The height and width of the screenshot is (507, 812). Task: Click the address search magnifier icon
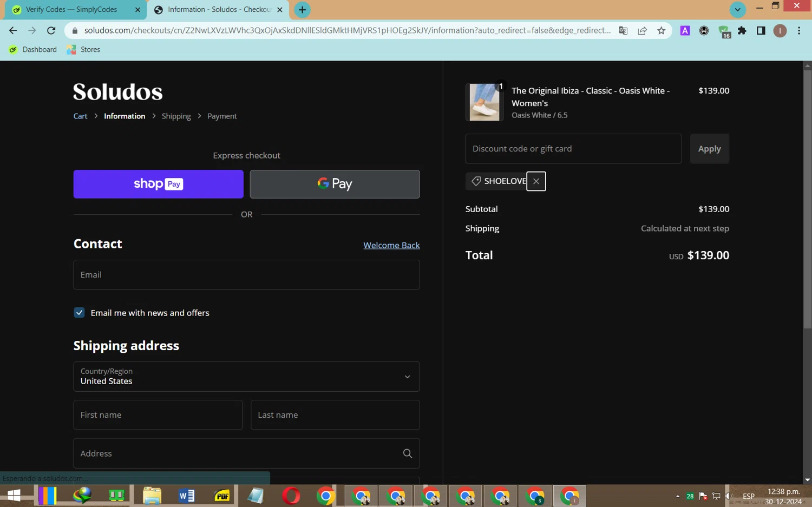point(408,453)
